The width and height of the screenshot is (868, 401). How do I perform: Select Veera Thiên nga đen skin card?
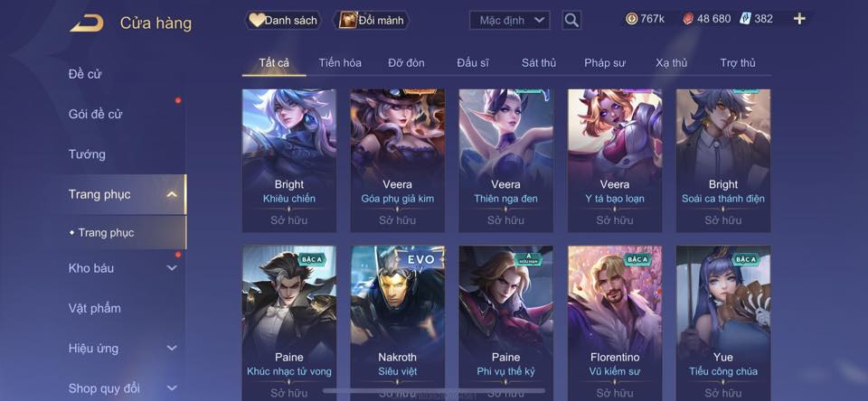click(506, 161)
